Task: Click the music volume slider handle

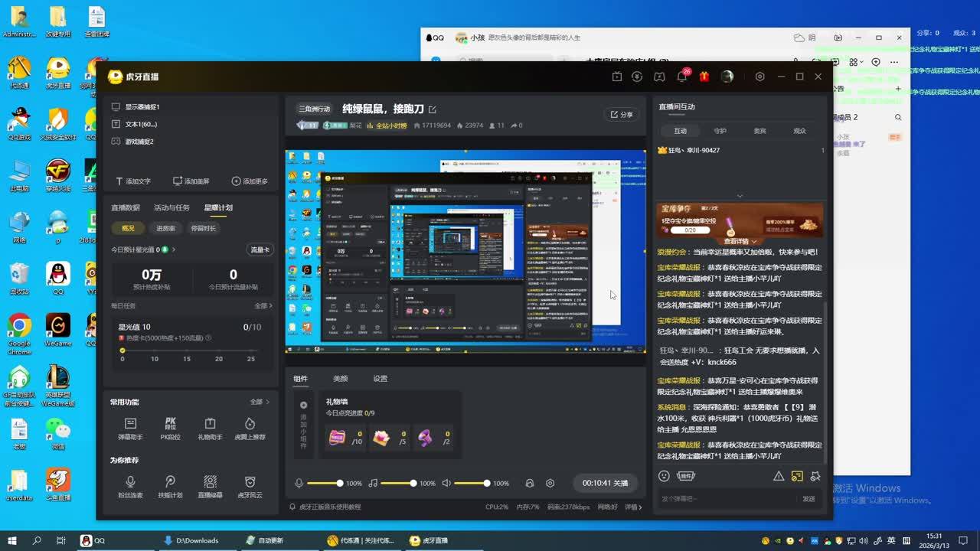Action: pos(413,484)
